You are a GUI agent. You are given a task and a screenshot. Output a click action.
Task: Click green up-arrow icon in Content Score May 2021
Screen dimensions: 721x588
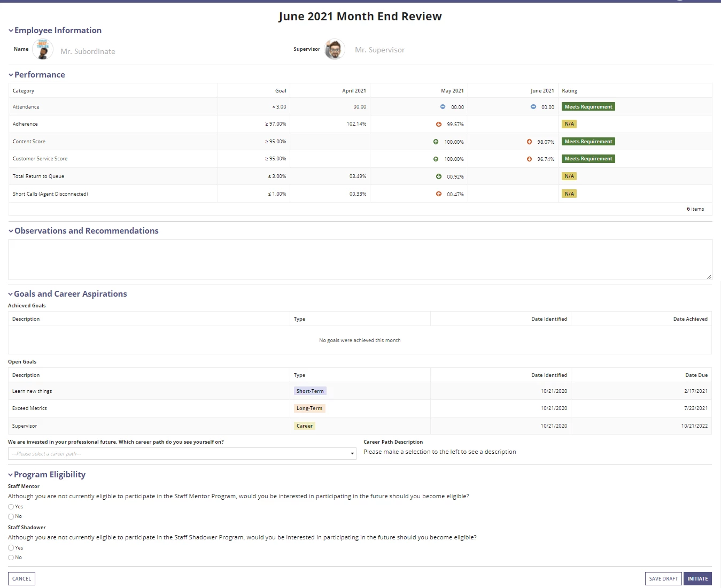tap(436, 142)
